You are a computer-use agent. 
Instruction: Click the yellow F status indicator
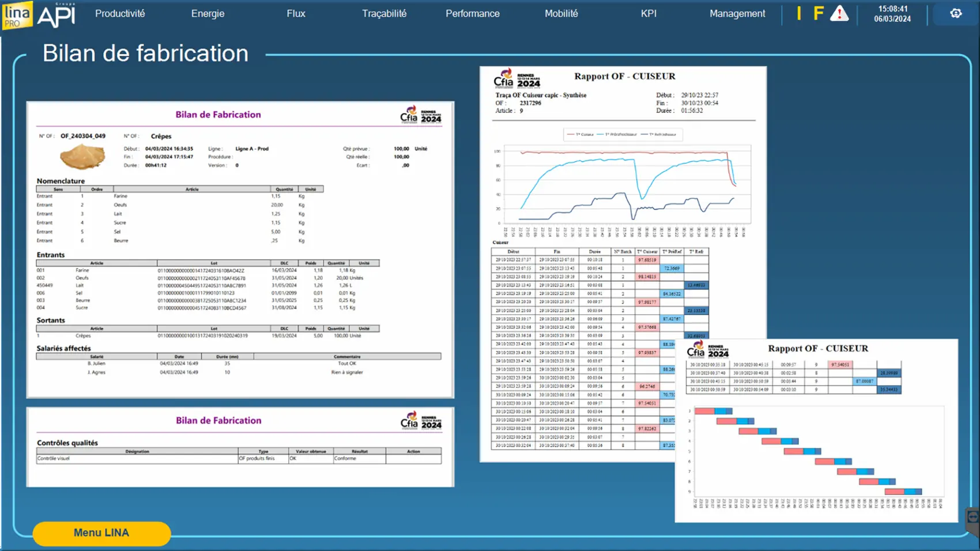(x=818, y=13)
